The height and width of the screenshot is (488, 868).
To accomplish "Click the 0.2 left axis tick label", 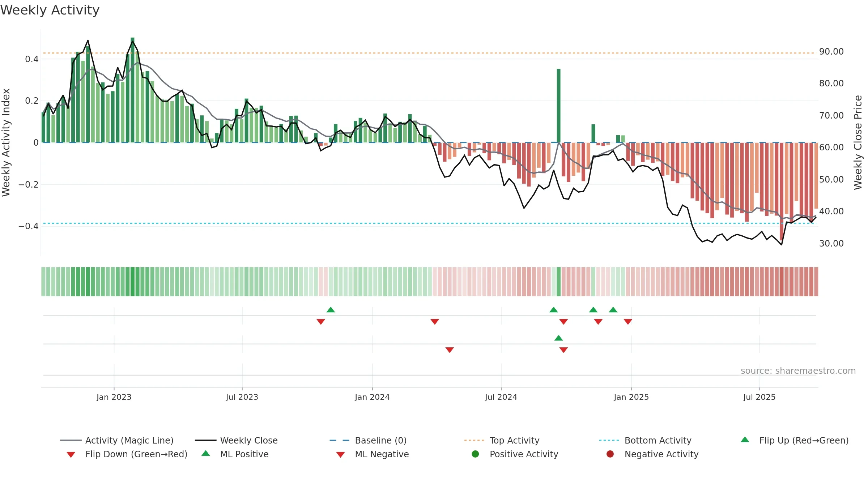I will (32, 101).
